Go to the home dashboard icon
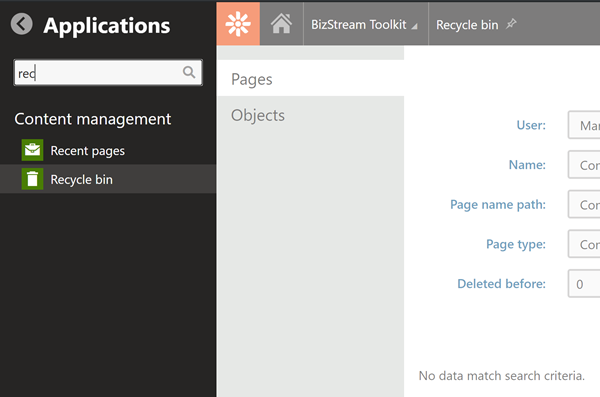 (x=281, y=24)
